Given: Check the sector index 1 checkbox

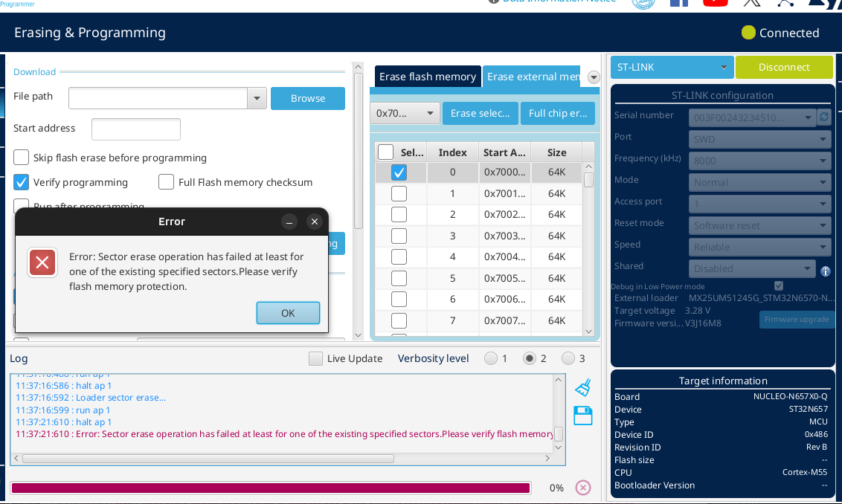Looking at the screenshot, I should [x=399, y=193].
